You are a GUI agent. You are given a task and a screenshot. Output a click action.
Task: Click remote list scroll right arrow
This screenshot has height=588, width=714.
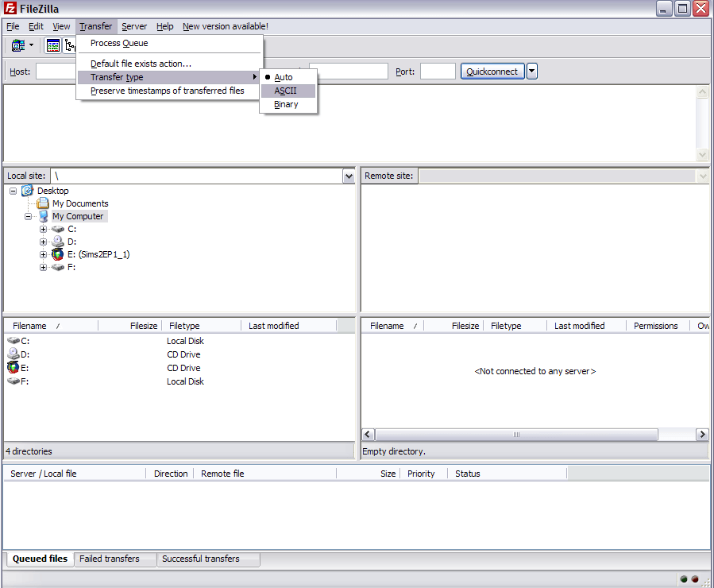[x=702, y=435]
